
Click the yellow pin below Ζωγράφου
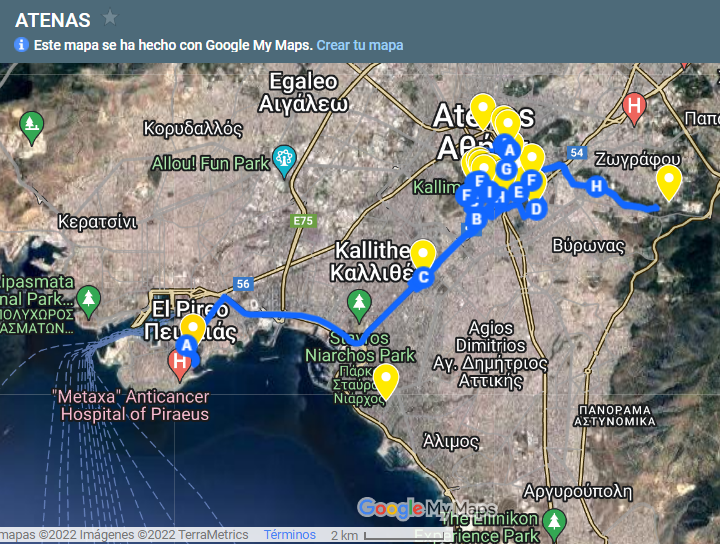tap(669, 183)
